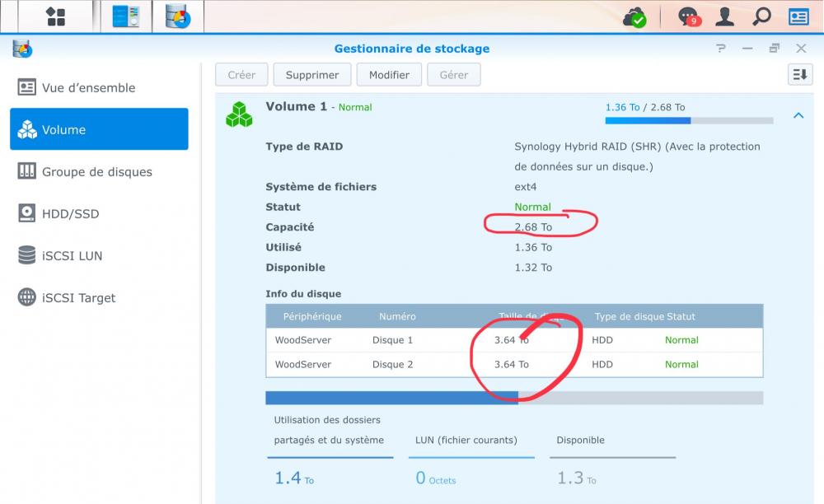Click the Volume 1 usage bar
824x504 pixels.
(689, 121)
